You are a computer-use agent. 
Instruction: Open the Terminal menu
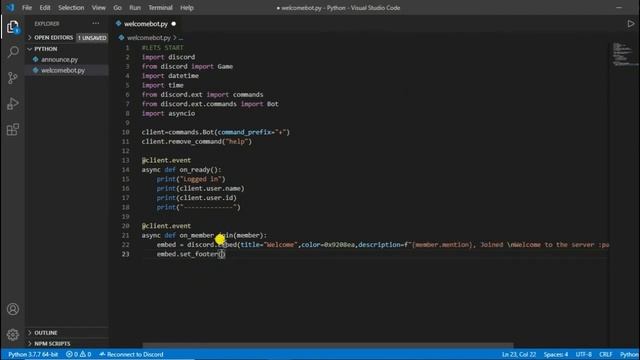(160, 8)
